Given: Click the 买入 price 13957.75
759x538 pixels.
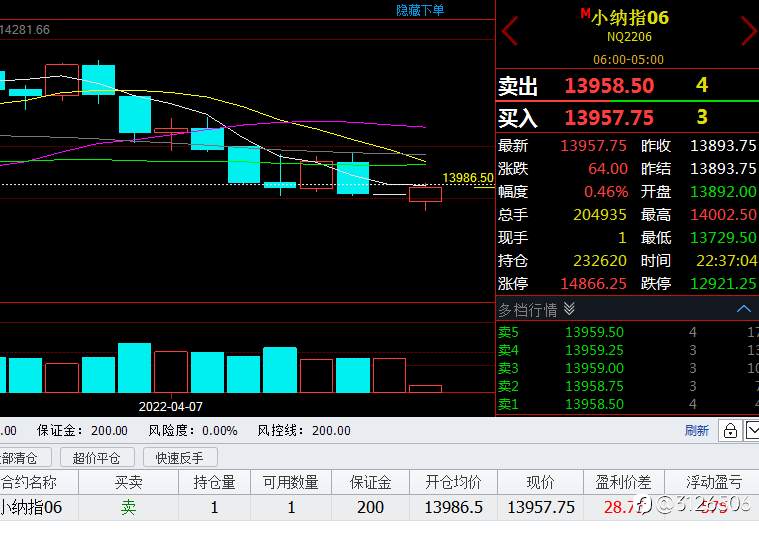Looking at the screenshot, I should coord(609,118).
